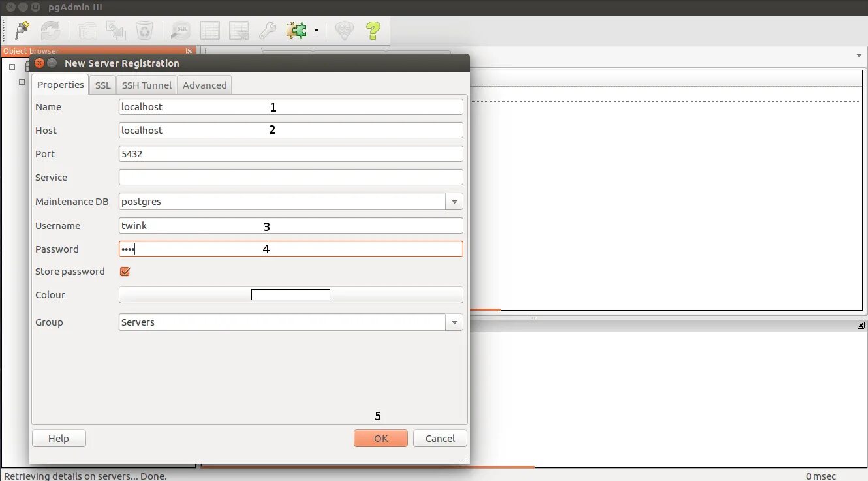Click the View data grid icon

209,31
